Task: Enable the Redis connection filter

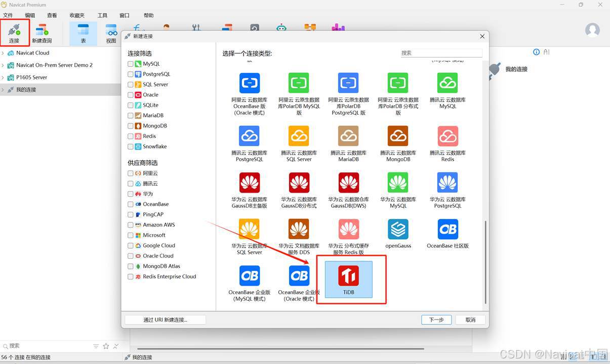Action: (x=131, y=136)
